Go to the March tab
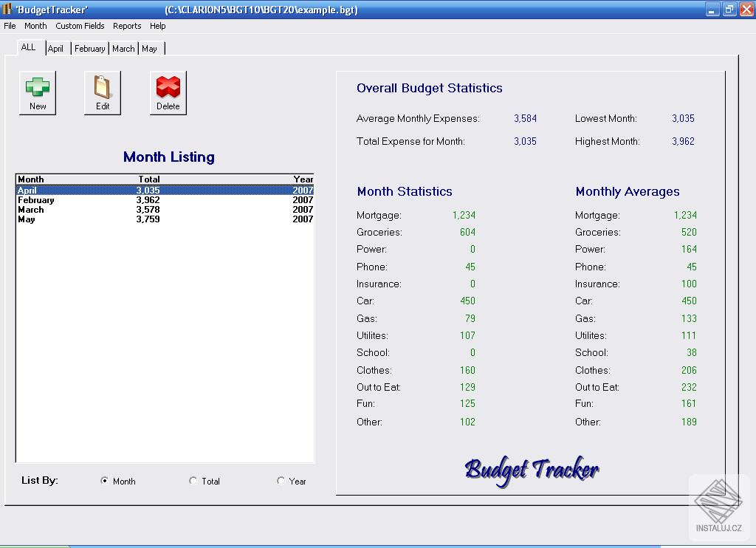 click(x=123, y=49)
